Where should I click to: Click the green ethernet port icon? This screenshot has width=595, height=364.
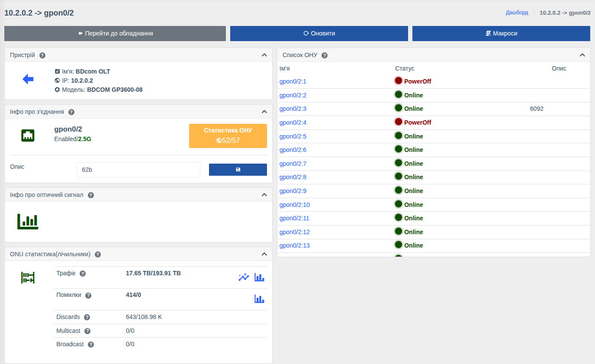28,135
